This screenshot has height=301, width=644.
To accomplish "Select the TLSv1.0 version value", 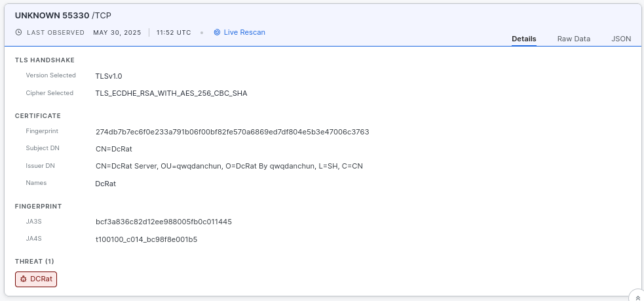I will click(109, 76).
